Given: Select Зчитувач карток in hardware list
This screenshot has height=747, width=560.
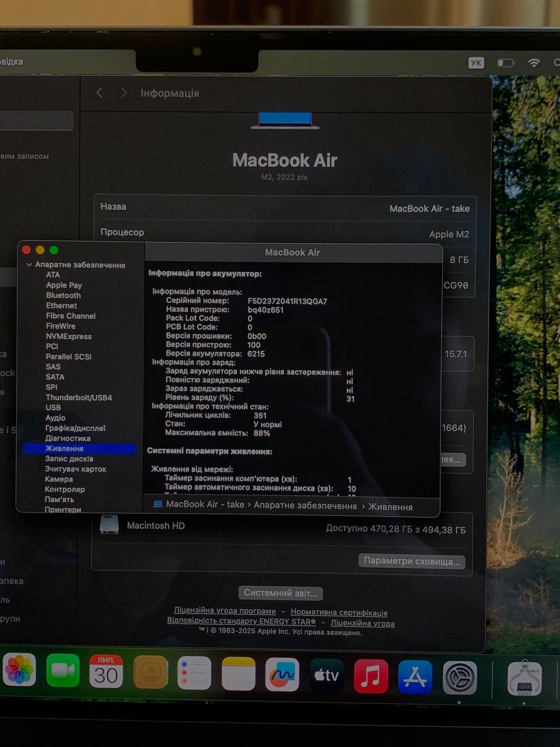Looking at the screenshot, I should 76,469.
